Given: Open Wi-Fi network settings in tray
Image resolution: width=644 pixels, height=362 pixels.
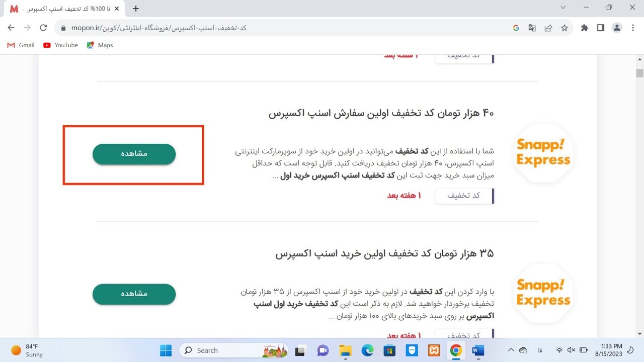Looking at the screenshot, I should click(559, 350).
